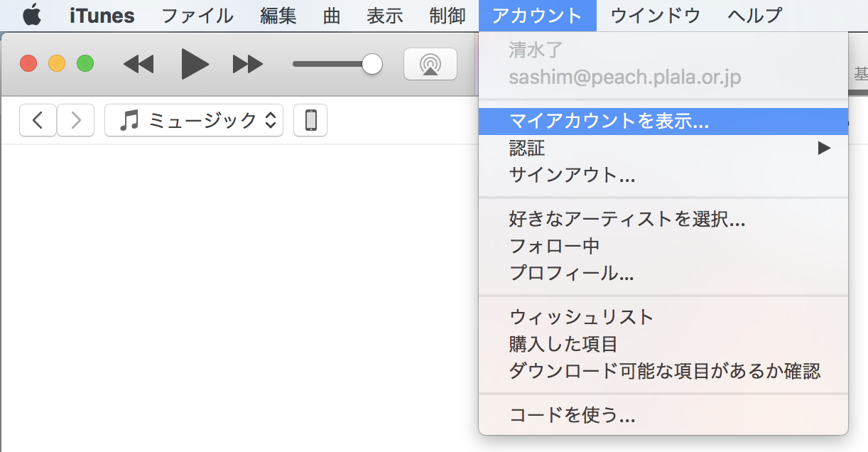
Task: Choose プロフィール... in the menu
Action: (x=663, y=273)
